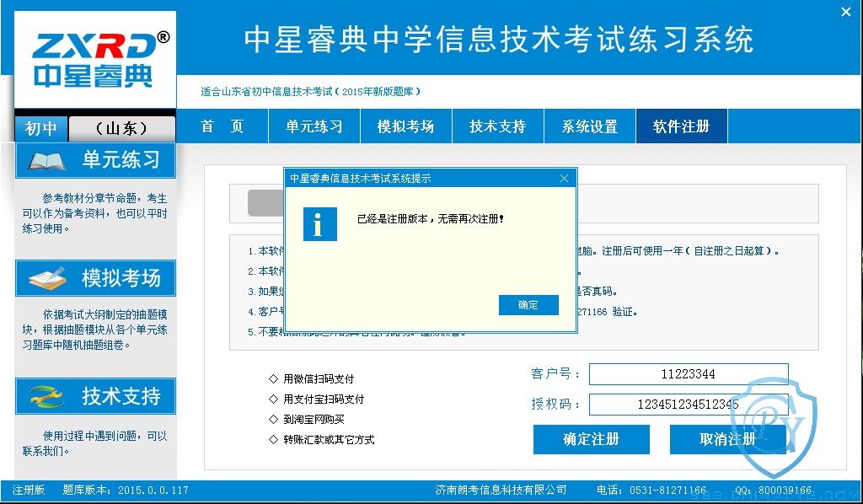This screenshot has width=863, height=504.
Task: Click the ZXRD 中星睿典 logo
Action: tap(94, 59)
